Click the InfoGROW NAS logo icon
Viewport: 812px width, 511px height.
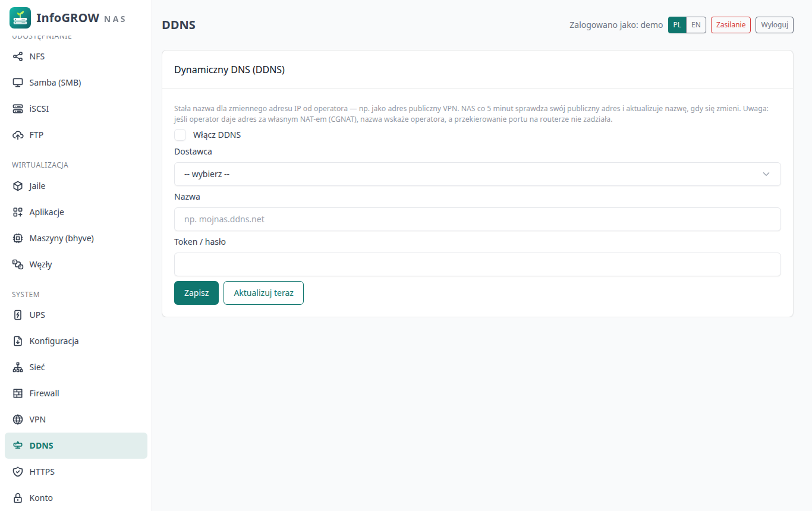coord(20,18)
